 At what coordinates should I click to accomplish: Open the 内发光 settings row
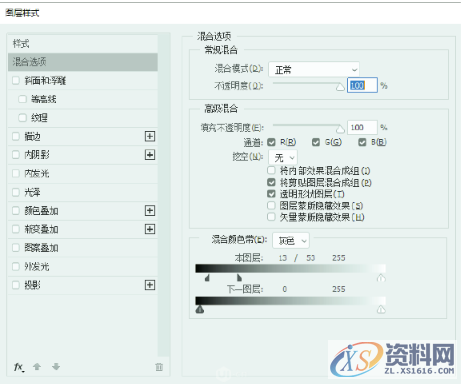pos(83,173)
